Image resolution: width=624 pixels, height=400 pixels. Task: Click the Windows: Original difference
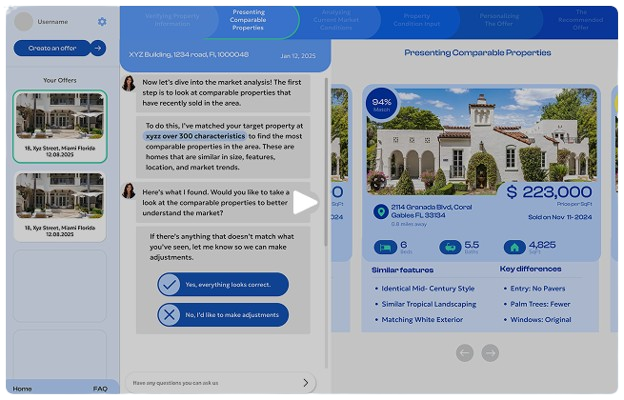(x=541, y=320)
